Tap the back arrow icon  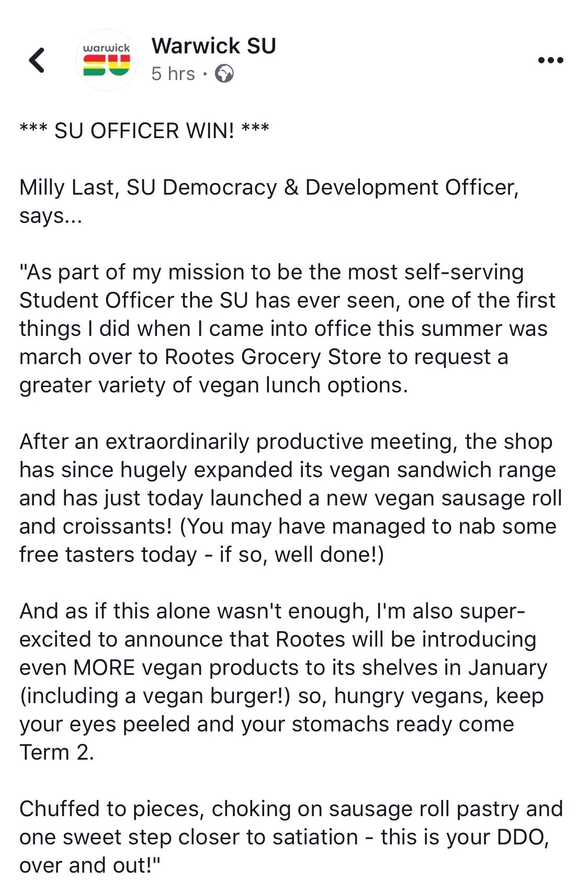[37, 60]
